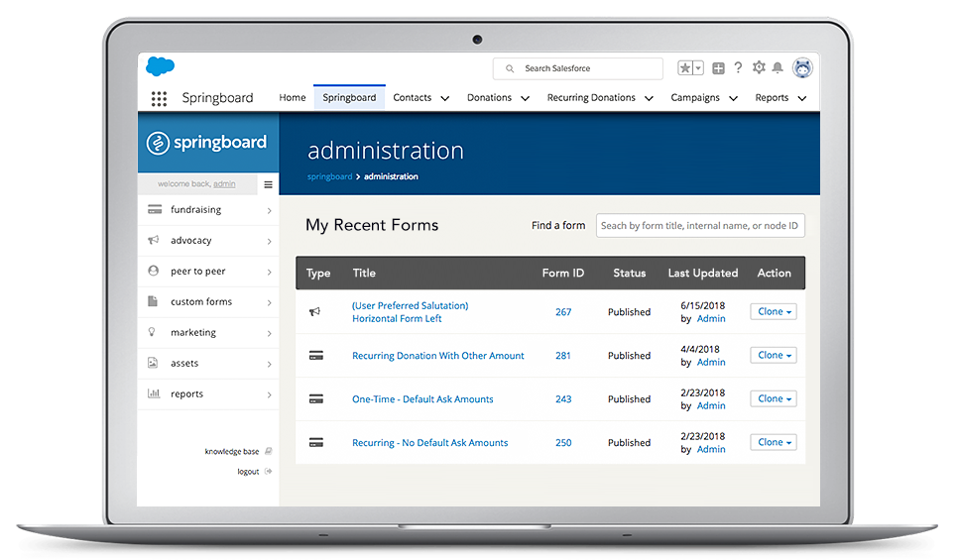Click the Find a form search field
Screen dimensions: 958x560
pyautogui.click(x=700, y=225)
